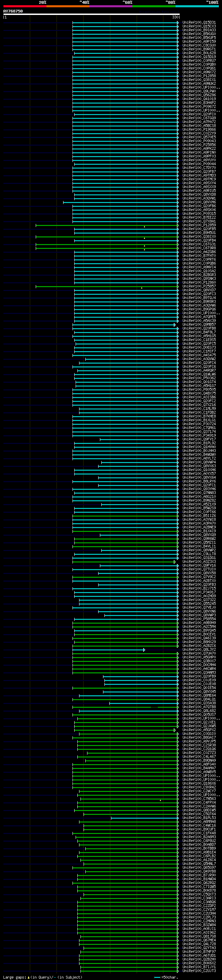This screenshot has height=980, width=222.
Task: Click the AV768750 query label
Action: click(x=13, y=11)
